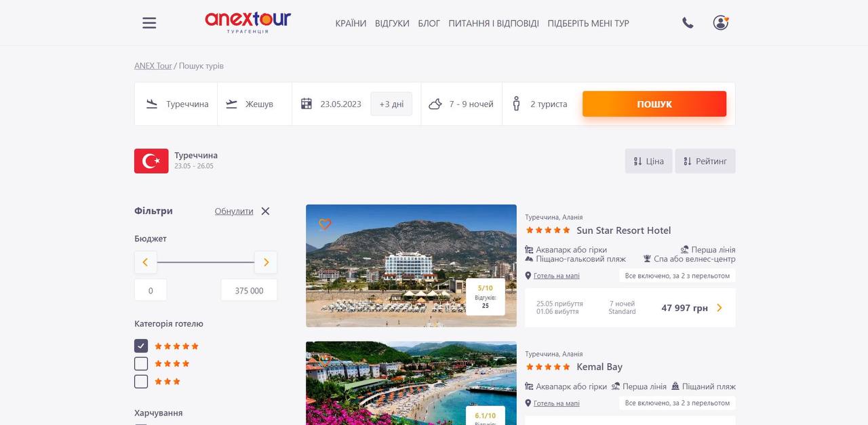Screen dimensions: 868x425
Task: Click the maximum budget field 375 000
Action: (x=249, y=290)
